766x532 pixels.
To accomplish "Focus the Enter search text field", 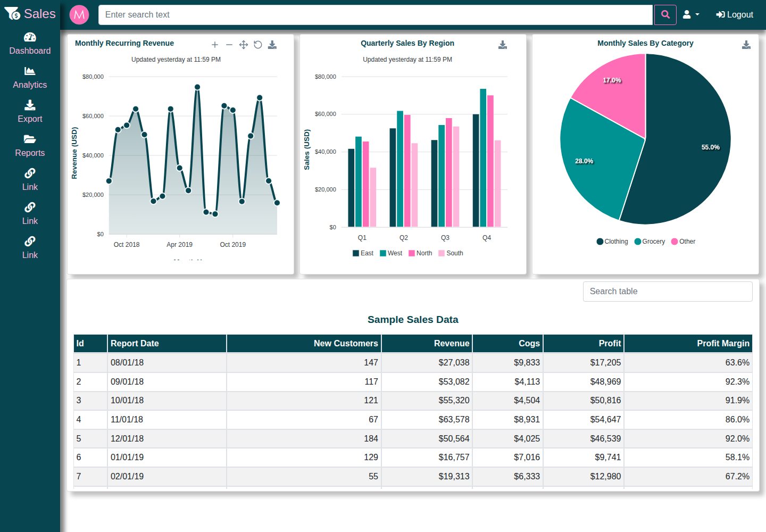I will pyautogui.click(x=375, y=15).
